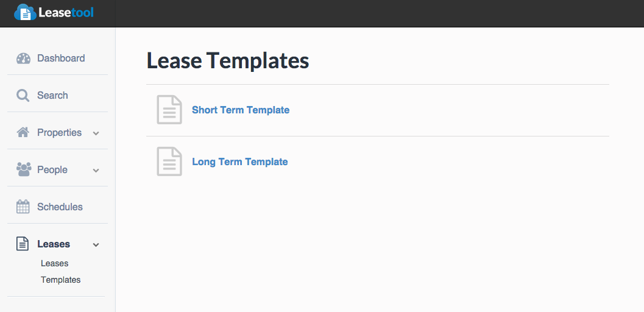
Task: Click the Schedules calendar icon
Action: click(x=23, y=207)
